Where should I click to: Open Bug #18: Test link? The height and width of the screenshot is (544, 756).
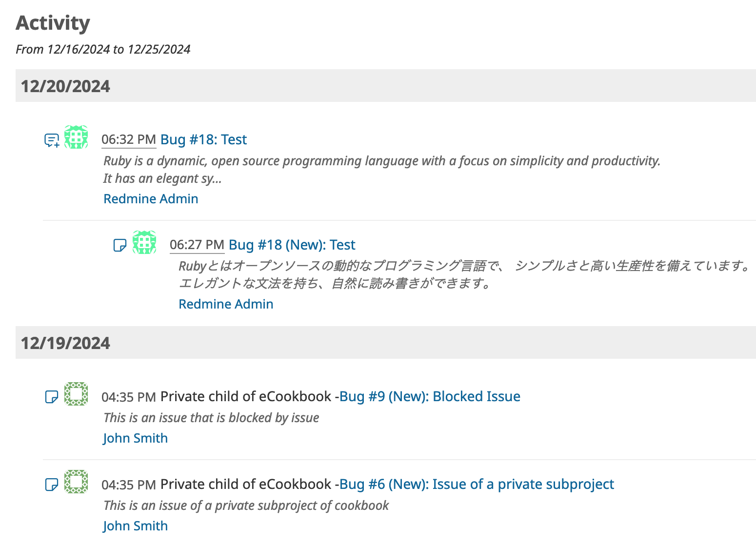tap(203, 139)
